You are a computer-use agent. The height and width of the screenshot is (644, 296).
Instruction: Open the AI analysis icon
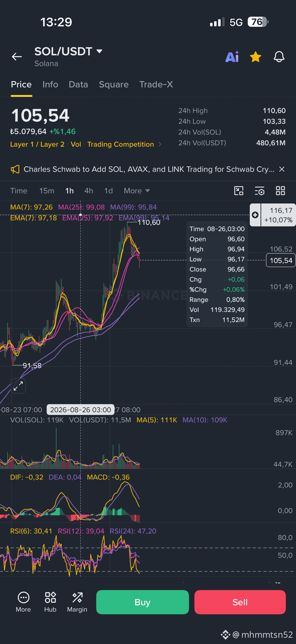coord(232,57)
